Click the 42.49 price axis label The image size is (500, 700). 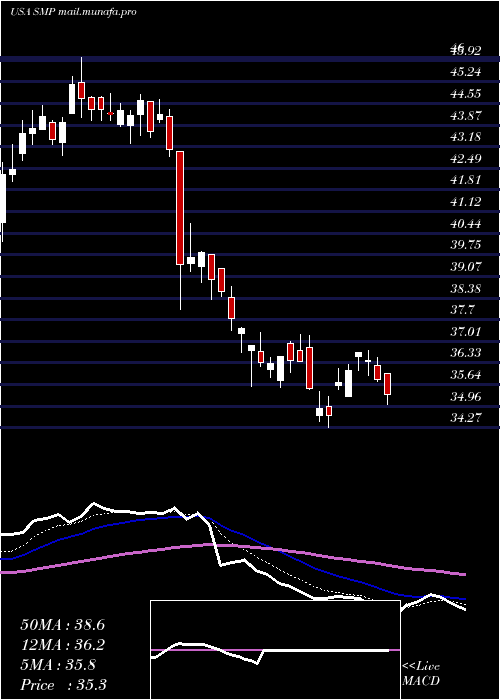click(466, 158)
